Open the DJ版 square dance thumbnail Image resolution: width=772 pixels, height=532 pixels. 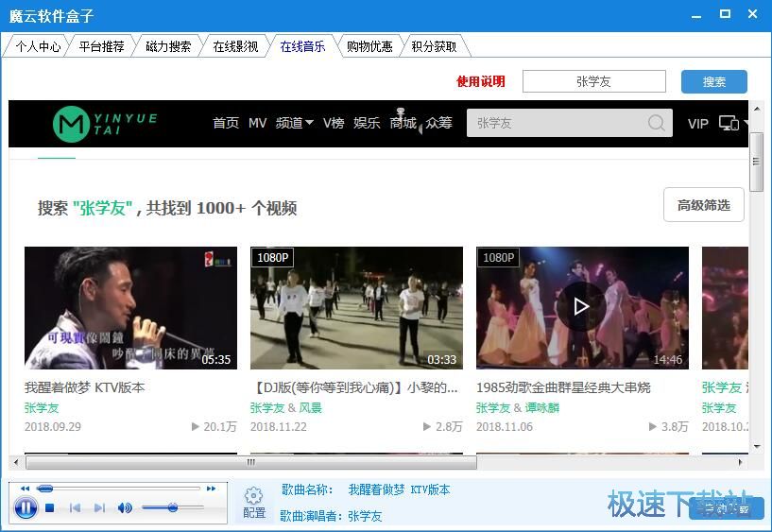coord(356,308)
